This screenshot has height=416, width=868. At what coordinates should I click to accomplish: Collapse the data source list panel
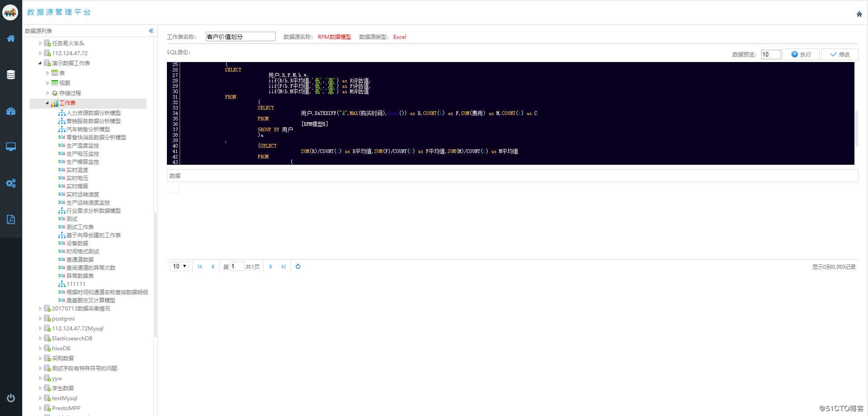pyautogui.click(x=152, y=31)
